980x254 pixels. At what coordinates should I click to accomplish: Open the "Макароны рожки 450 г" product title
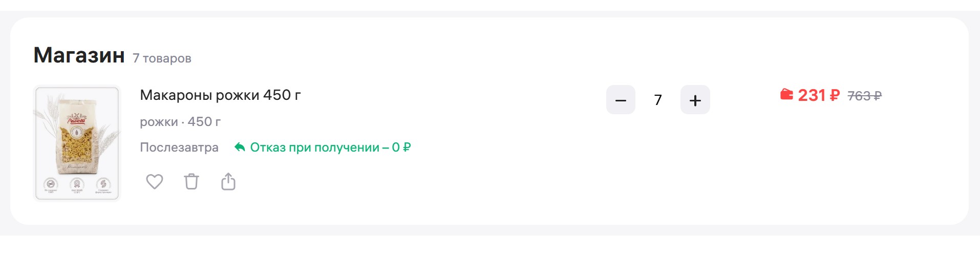tap(220, 95)
